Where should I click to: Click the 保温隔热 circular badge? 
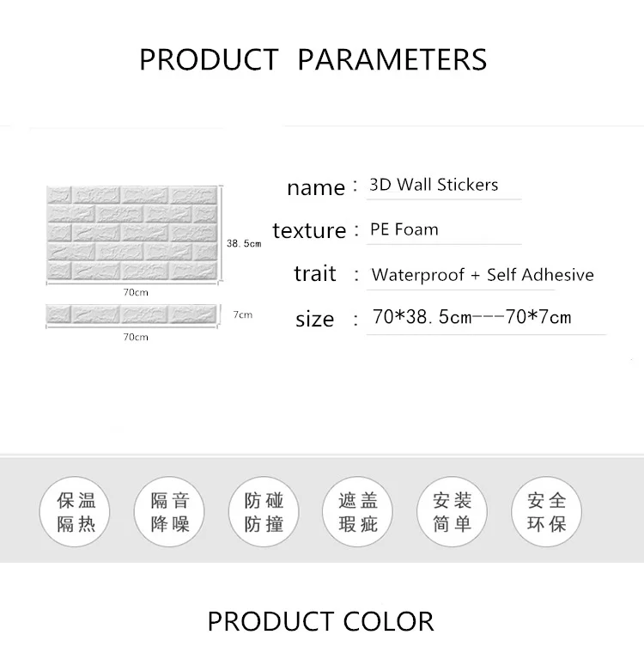click(75, 511)
